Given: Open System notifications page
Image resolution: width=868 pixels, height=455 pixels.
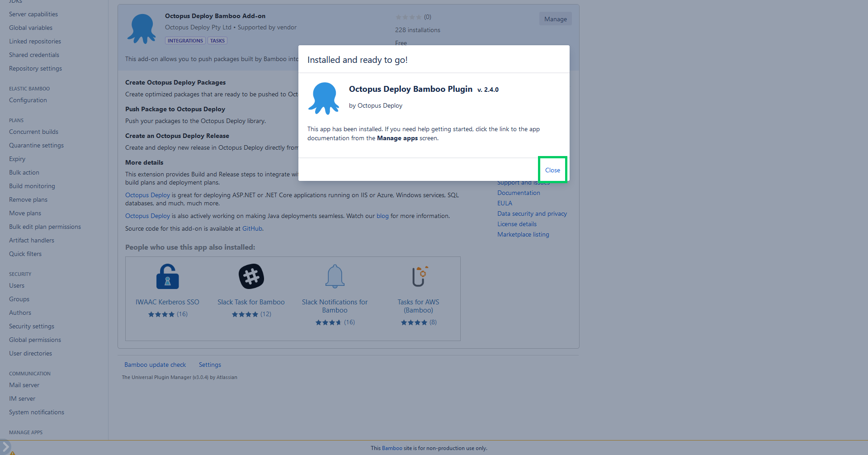Looking at the screenshot, I should (x=37, y=412).
